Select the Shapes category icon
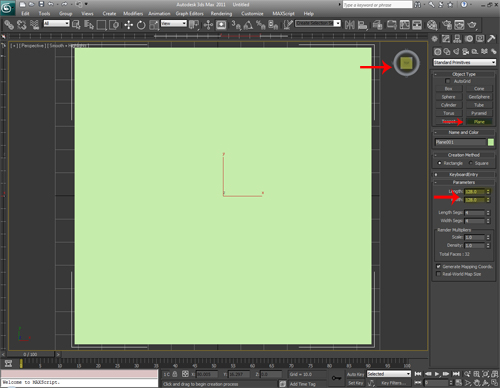This screenshot has width=500, height=388. pyautogui.click(x=447, y=51)
